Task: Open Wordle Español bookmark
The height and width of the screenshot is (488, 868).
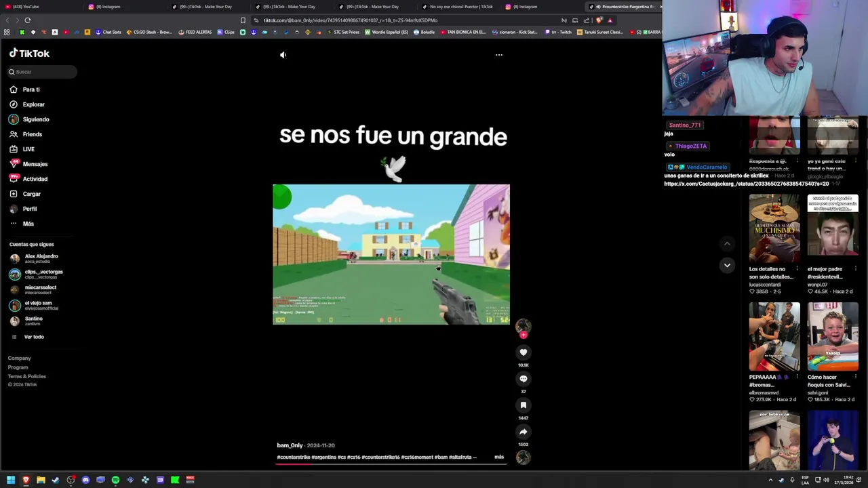Action: tap(387, 32)
